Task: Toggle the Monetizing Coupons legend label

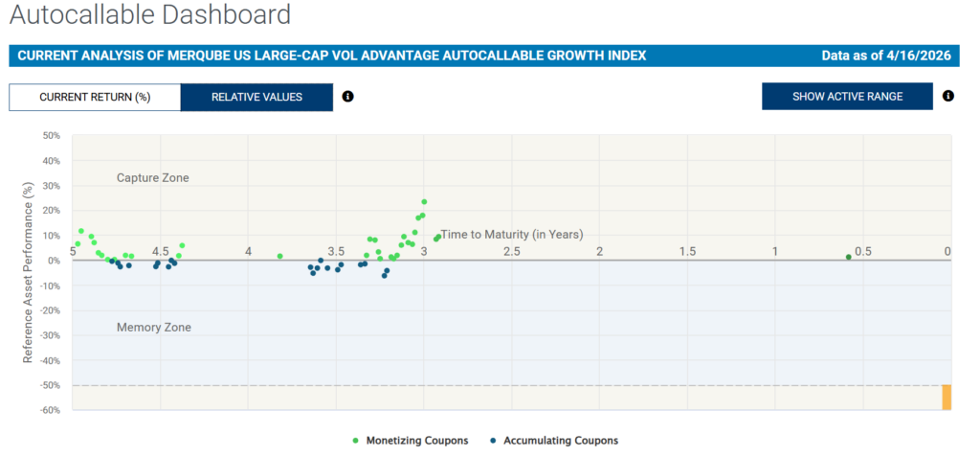Action: [416, 441]
